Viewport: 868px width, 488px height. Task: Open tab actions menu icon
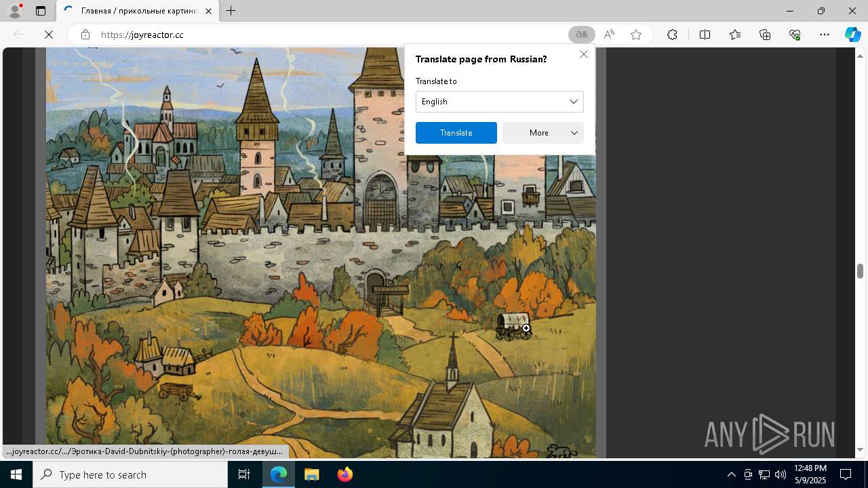click(x=41, y=11)
